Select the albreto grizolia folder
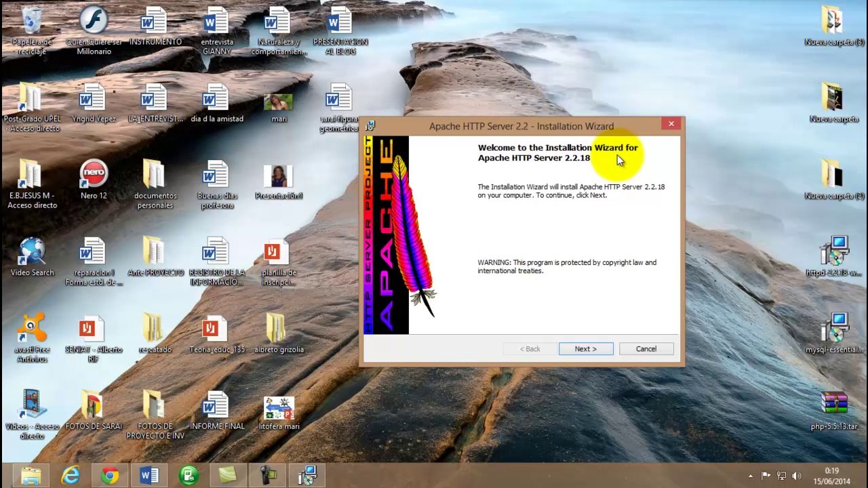The image size is (868, 488). 279,334
